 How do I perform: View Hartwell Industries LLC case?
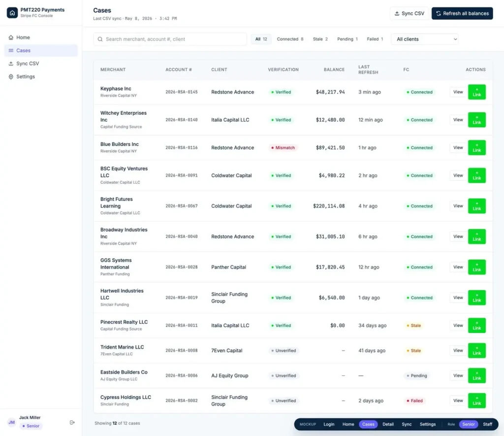(x=458, y=298)
